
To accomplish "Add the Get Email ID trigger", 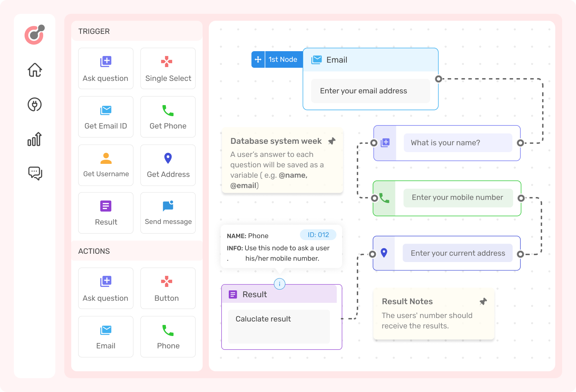I will (x=106, y=117).
